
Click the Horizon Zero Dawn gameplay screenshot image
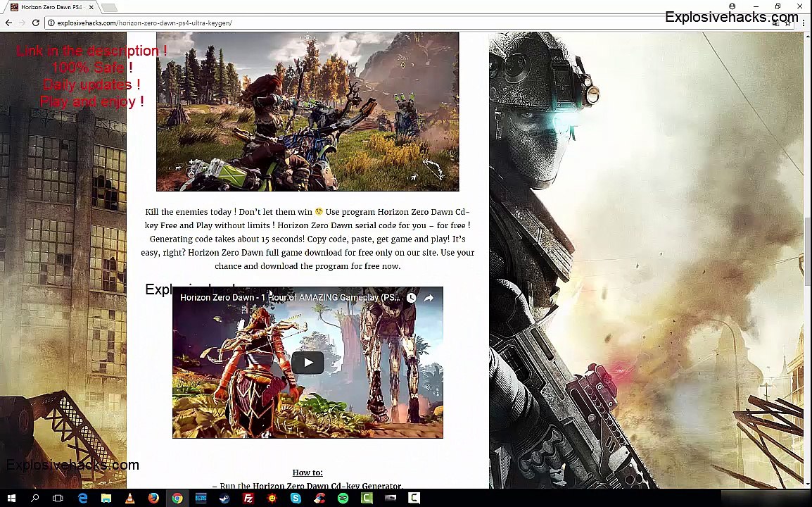click(x=307, y=111)
